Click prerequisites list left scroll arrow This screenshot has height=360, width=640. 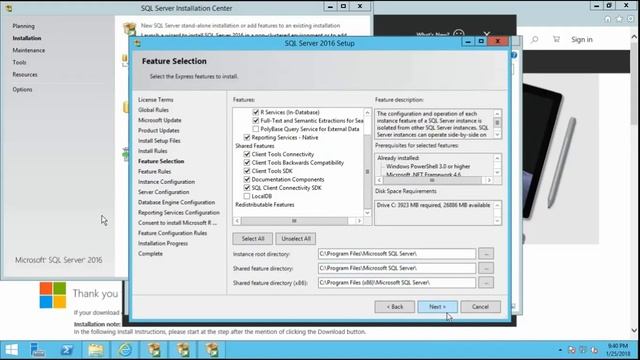coord(379,180)
